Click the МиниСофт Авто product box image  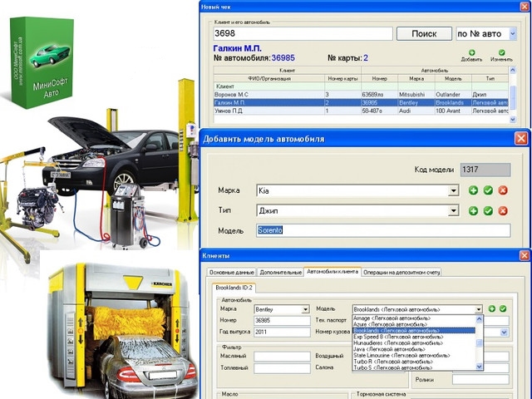click(x=42, y=62)
